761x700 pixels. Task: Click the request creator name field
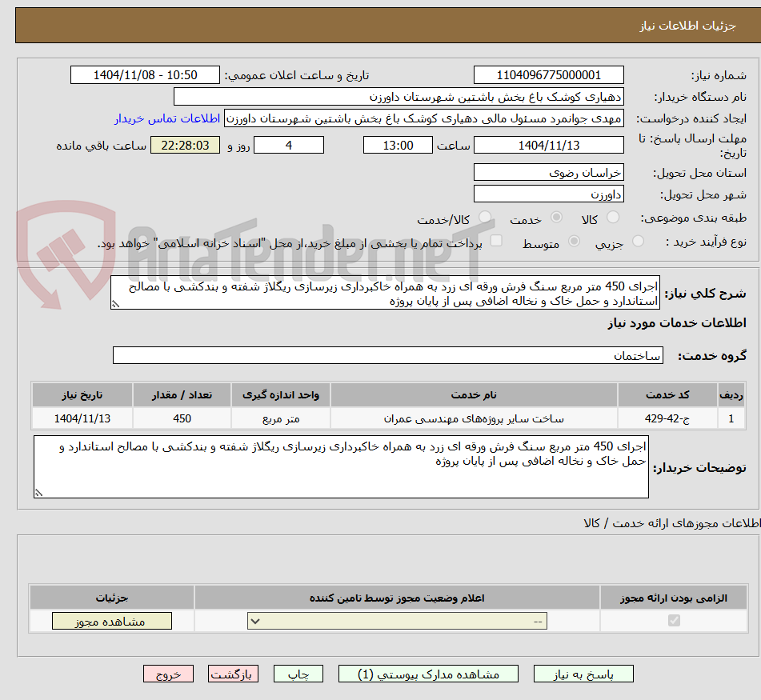[423, 119]
